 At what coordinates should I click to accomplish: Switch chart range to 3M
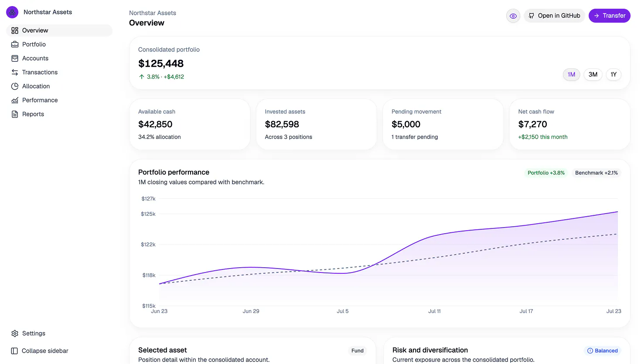pyautogui.click(x=593, y=75)
